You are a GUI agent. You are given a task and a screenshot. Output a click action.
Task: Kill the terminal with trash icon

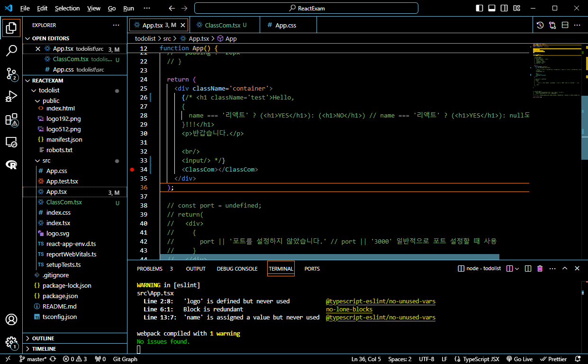coord(540,268)
